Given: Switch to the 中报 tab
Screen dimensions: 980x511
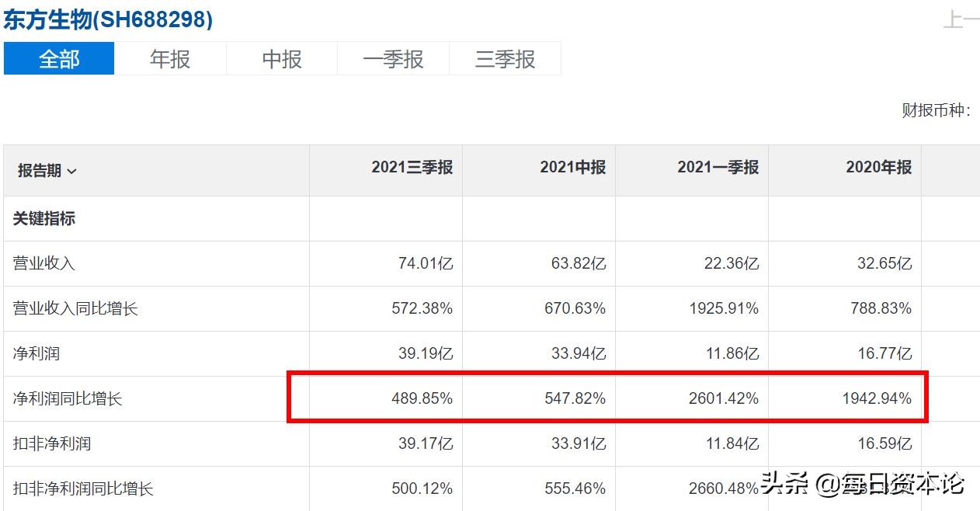Looking at the screenshot, I should [x=282, y=59].
